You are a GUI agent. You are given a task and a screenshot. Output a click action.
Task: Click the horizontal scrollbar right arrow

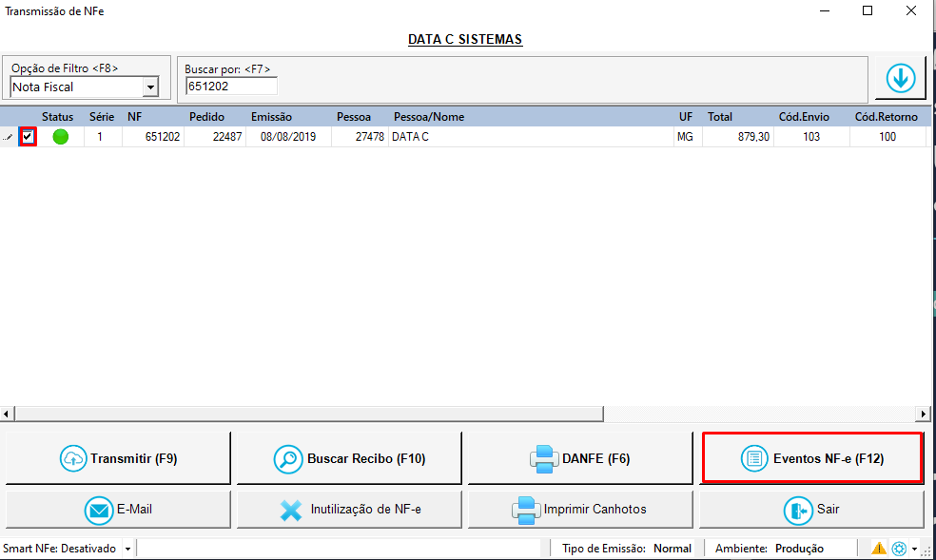tap(923, 415)
